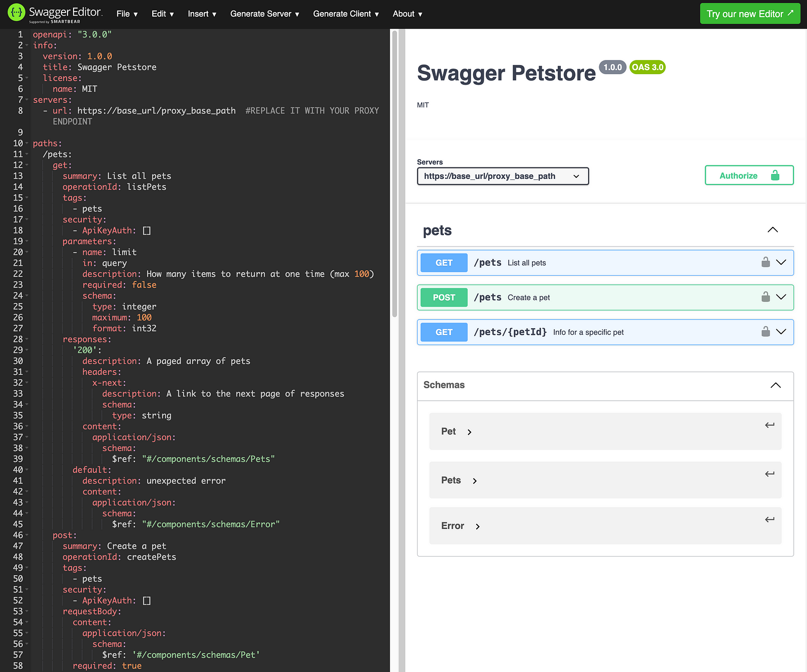
Task: Fold the parameters block on line 19
Action: (x=27, y=241)
